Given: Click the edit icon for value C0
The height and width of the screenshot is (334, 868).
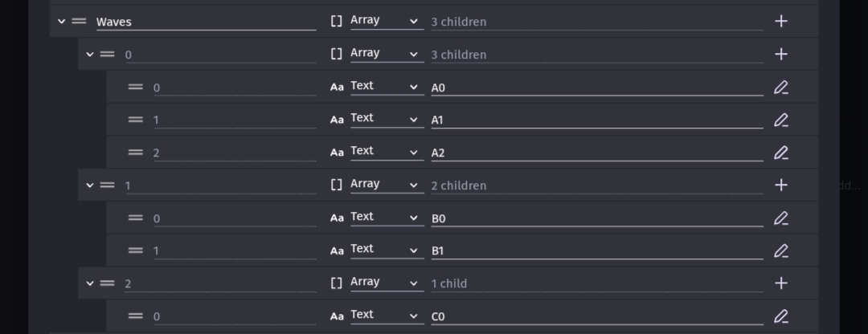Looking at the screenshot, I should pyautogui.click(x=780, y=316).
